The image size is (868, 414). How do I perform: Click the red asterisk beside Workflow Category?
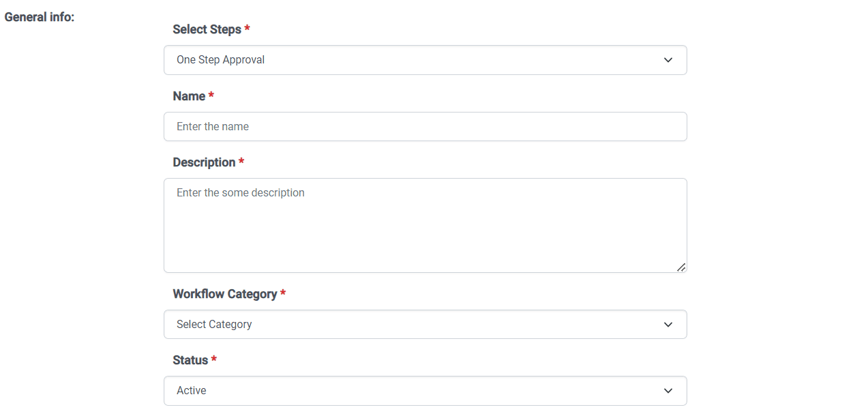click(283, 294)
